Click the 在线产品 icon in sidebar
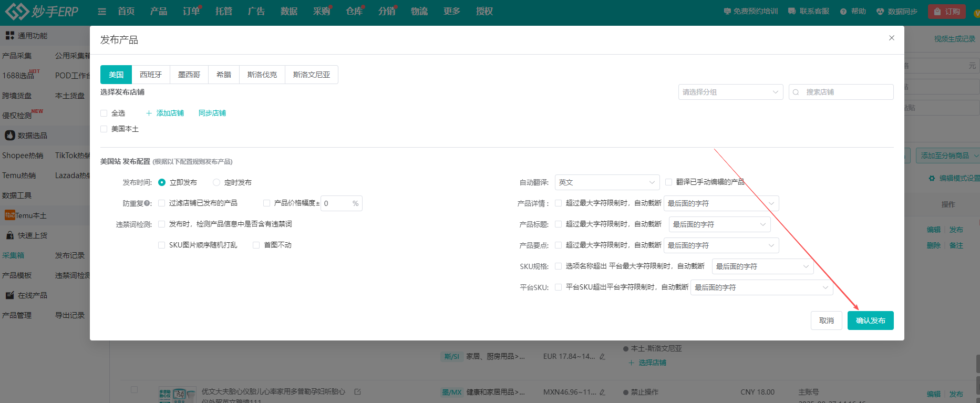The image size is (980, 403). (10, 295)
